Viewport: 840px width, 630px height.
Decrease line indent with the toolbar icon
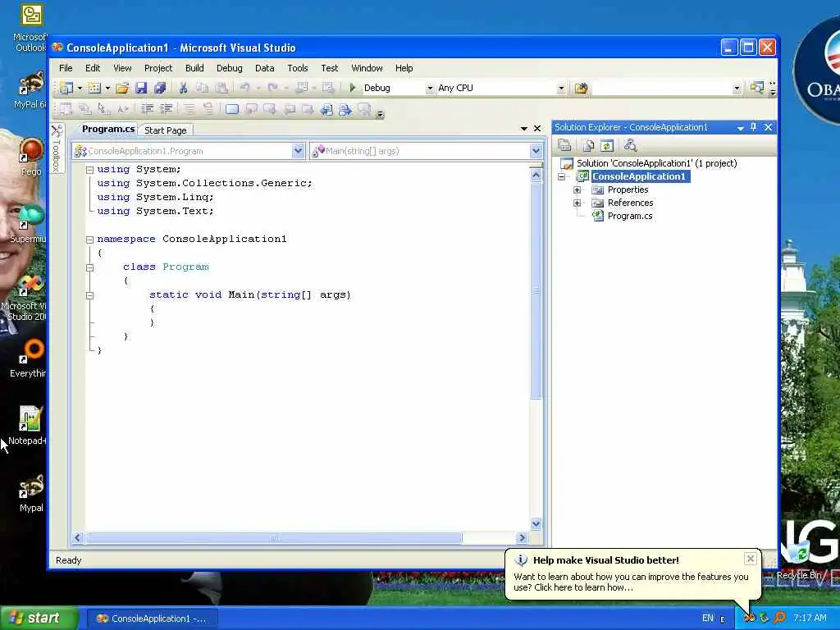point(147,109)
